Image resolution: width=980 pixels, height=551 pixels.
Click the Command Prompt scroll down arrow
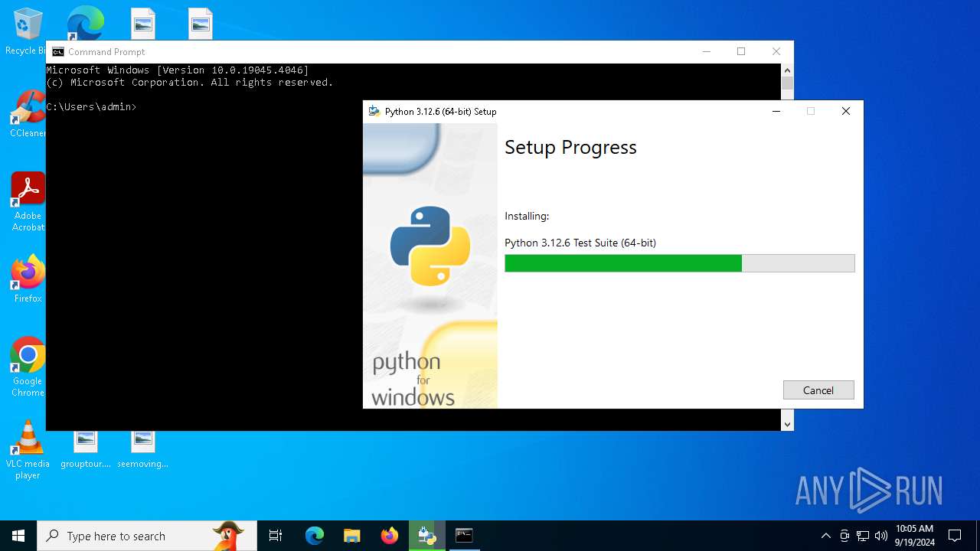click(x=787, y=423)
